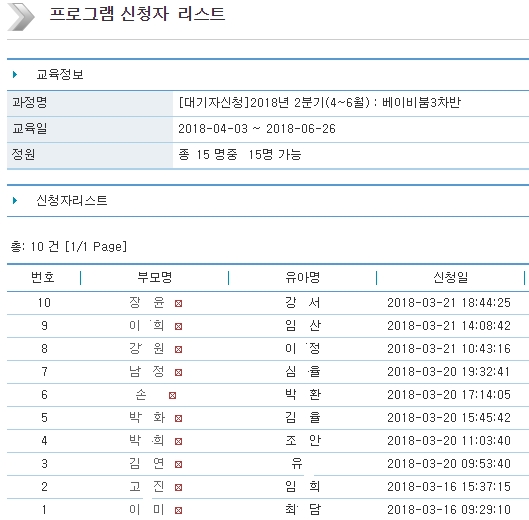Image resolution: width=529 pixels, height=520 pixels.
Task: Click the red X icon in row 9
Action: (x=178, y=326)
